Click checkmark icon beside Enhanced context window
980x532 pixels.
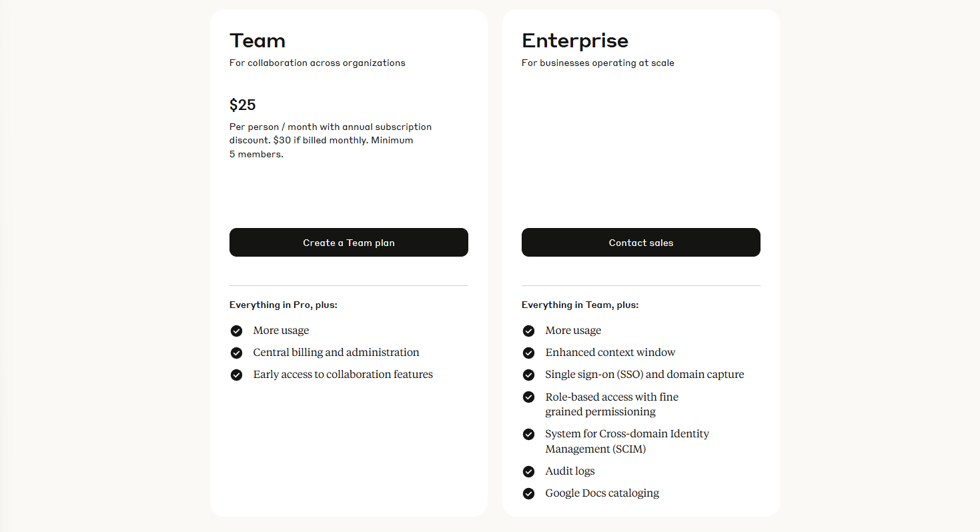528,353
